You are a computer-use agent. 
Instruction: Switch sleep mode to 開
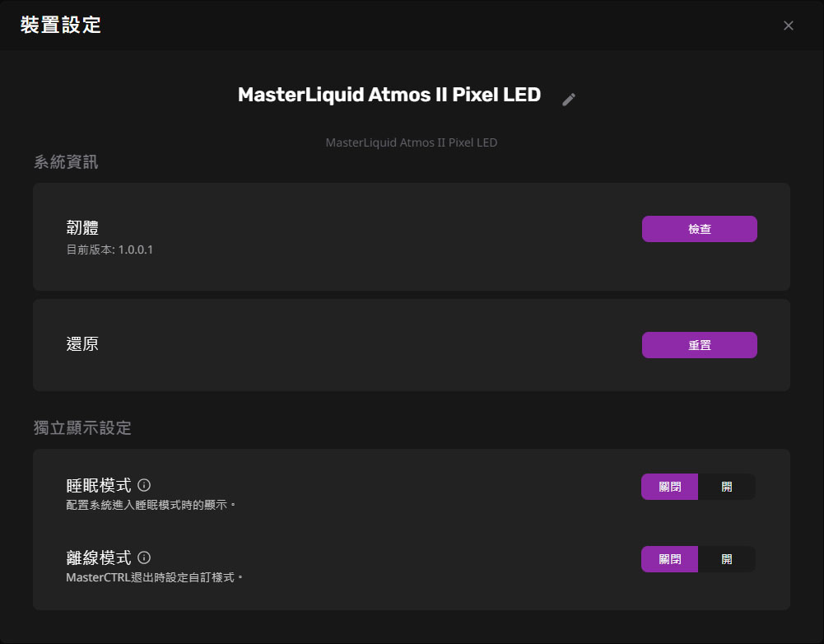(x=726, y=487)
